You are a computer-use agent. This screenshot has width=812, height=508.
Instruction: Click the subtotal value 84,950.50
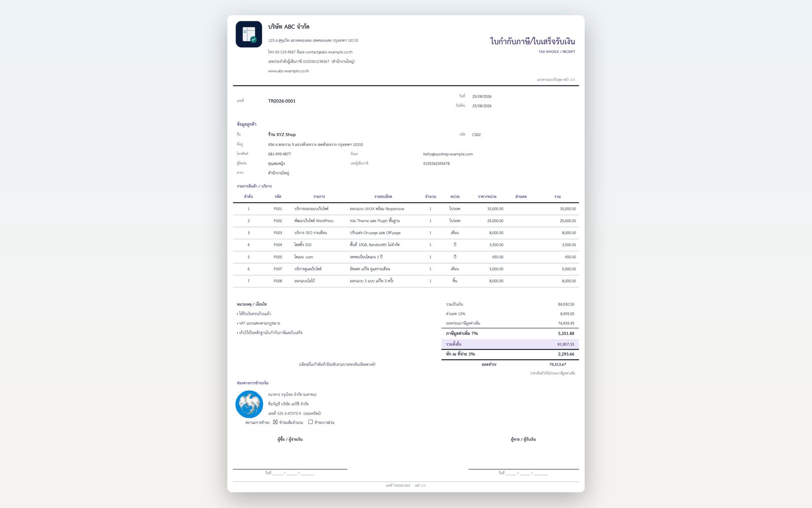click(566, 304)
